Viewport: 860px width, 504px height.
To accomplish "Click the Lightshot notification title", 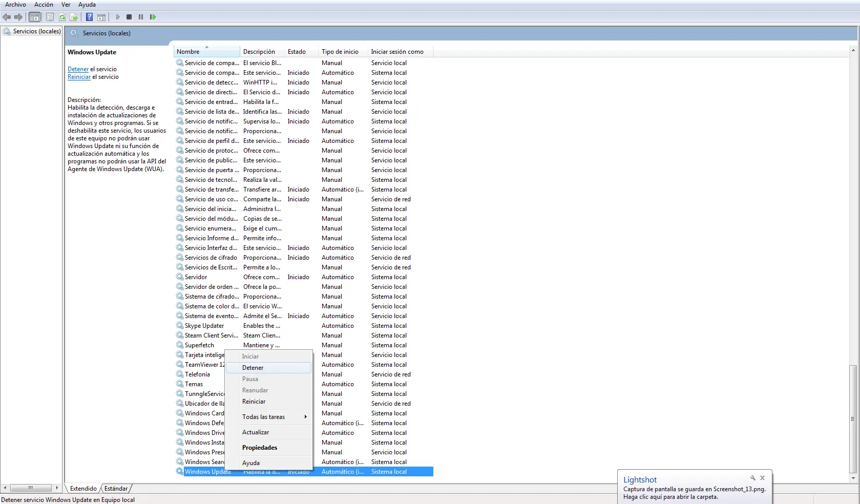I will click(640, 480).
